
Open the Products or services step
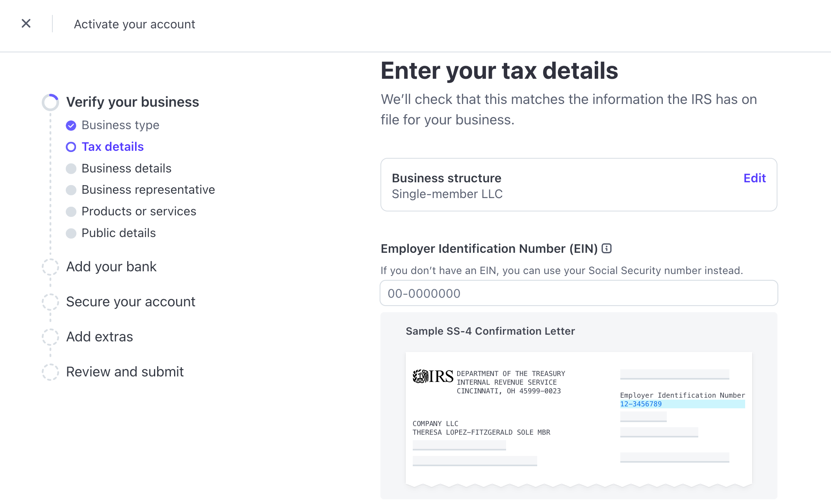tap(139, 211)
